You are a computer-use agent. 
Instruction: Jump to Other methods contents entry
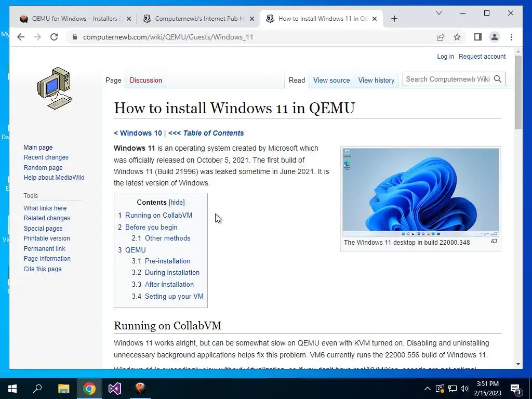click(x=167, y=238)
